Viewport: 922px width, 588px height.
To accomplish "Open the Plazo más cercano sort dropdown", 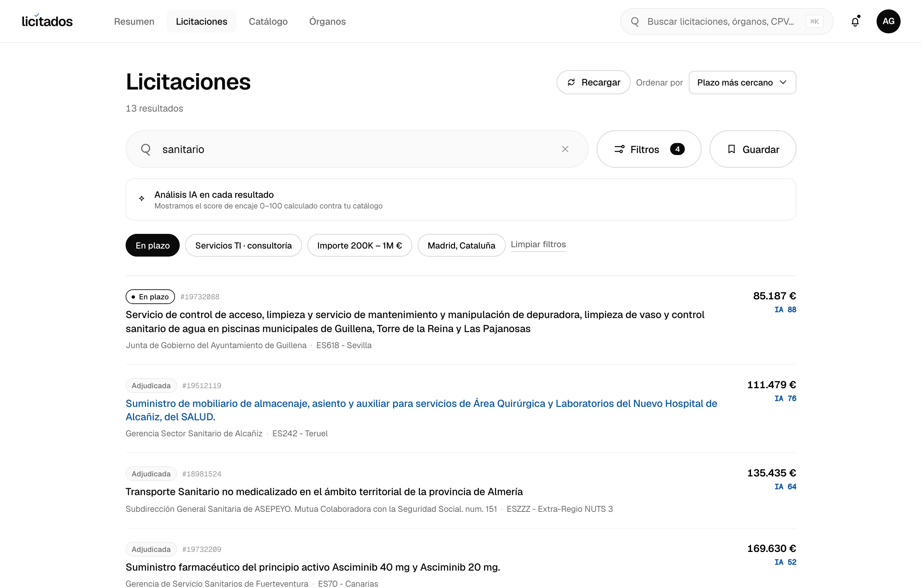I will pos(742,82).
